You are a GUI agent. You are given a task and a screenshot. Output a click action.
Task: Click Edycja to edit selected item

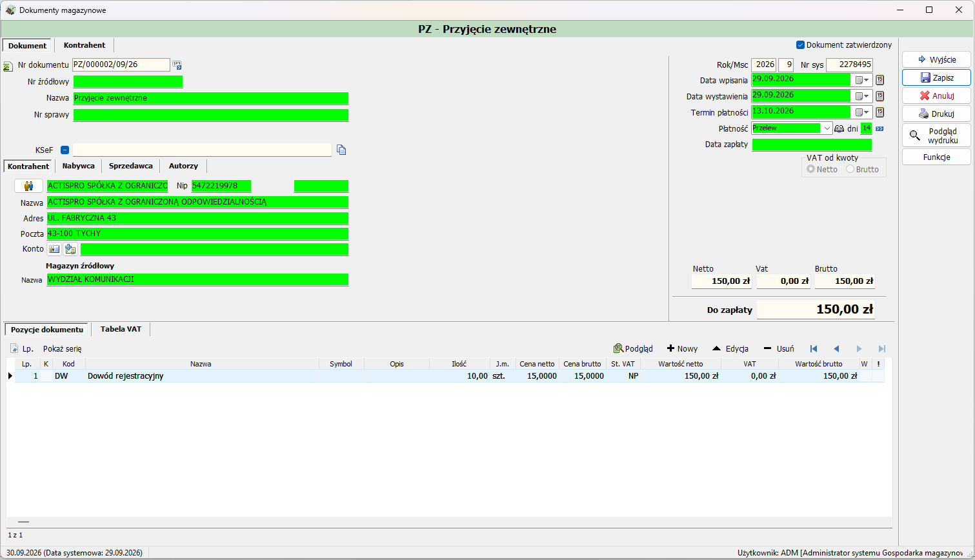(730, 348)
